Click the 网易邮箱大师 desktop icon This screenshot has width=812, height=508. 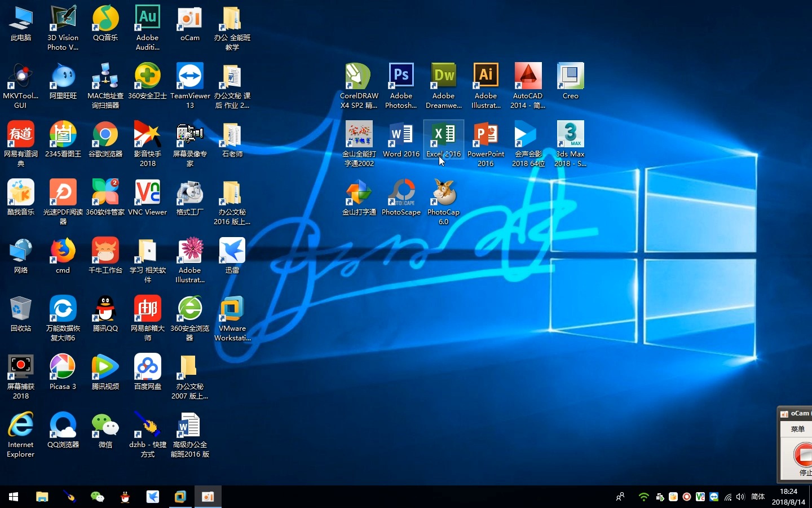(x=147, y=318)
